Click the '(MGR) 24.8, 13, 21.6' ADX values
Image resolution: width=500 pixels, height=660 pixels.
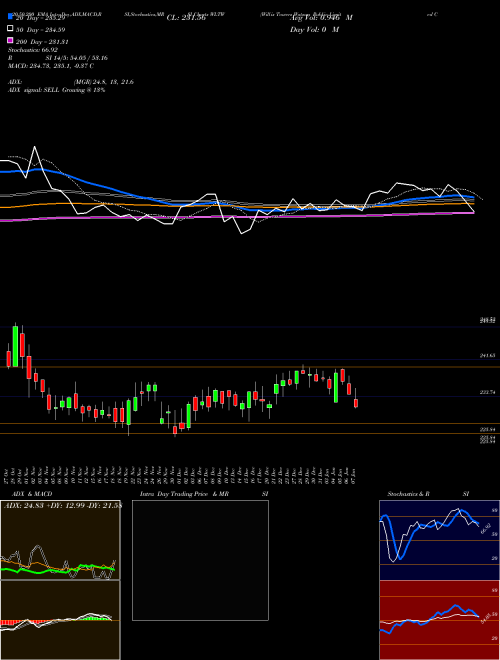click(104, 82)
